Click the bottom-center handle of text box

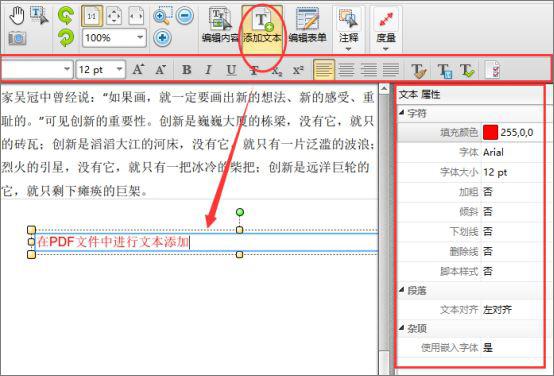(240, 254)
